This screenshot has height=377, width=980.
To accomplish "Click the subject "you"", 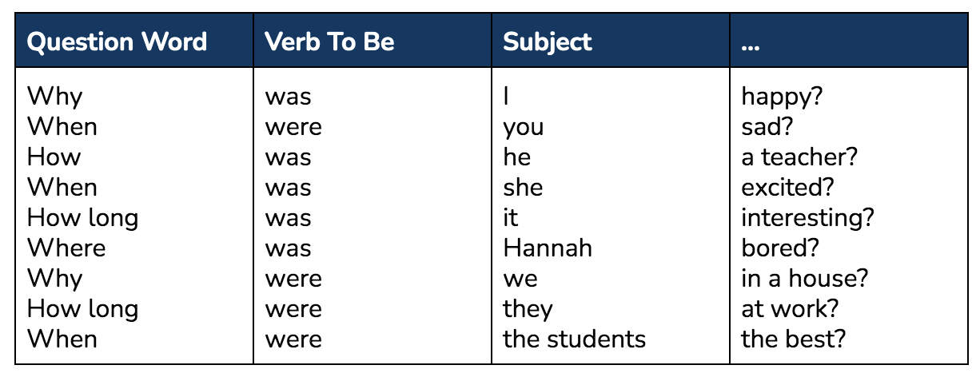I will (524, 128).
